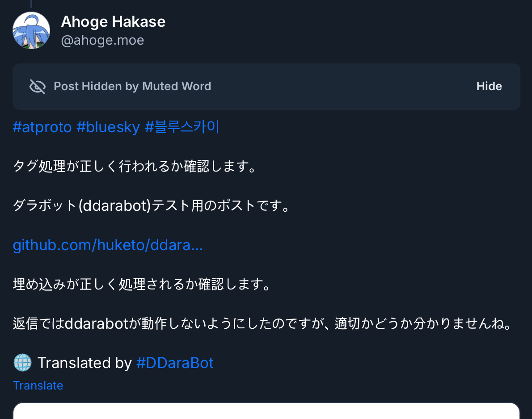Screen dimensions: 532x419
Task: Open Ahoge Hakase's profile avatar
Action: click(31, 30)
